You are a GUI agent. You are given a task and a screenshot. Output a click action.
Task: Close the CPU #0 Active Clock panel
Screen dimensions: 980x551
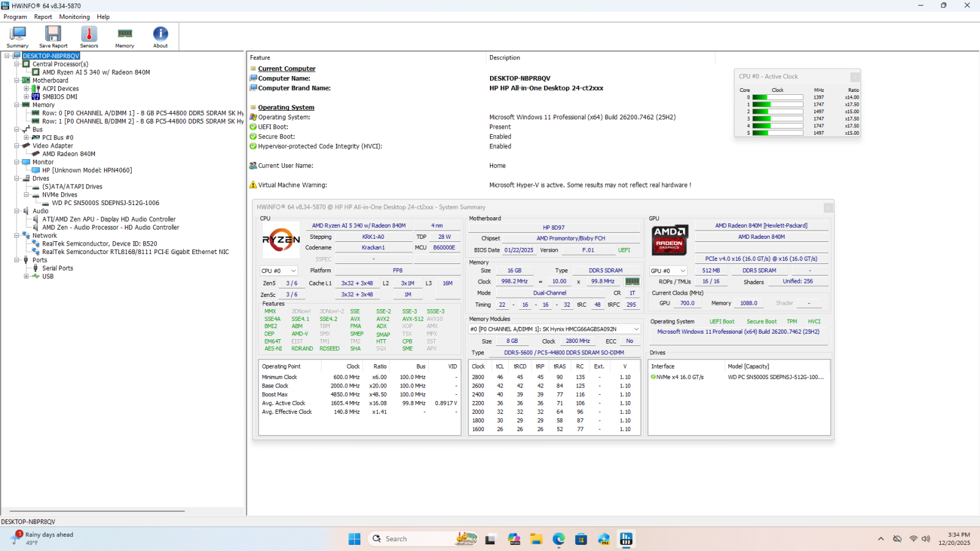tap(854, 77)
